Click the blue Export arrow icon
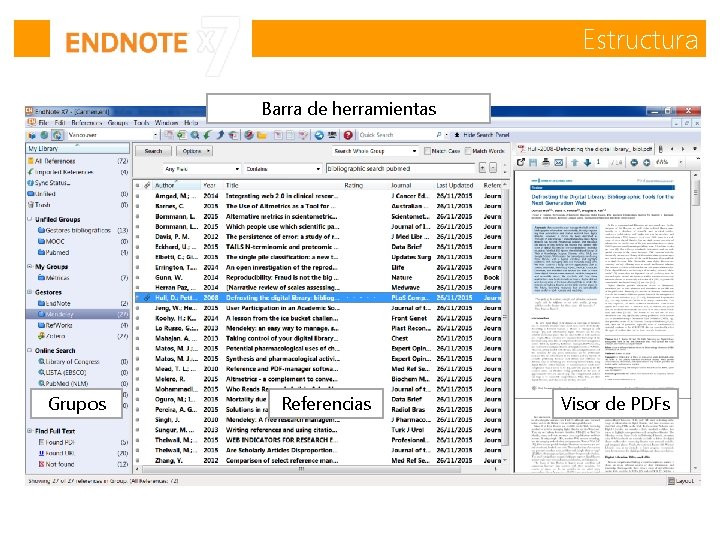 [x=220, y=135]
